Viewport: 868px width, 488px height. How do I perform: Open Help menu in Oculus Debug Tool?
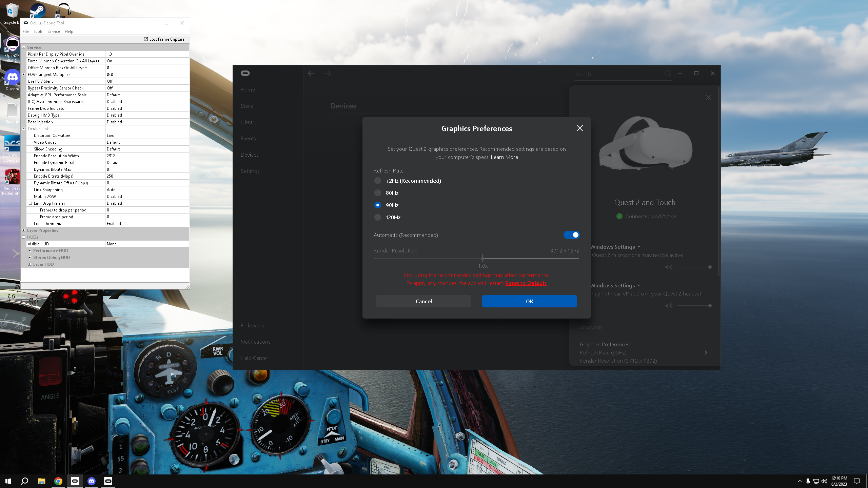69,32
